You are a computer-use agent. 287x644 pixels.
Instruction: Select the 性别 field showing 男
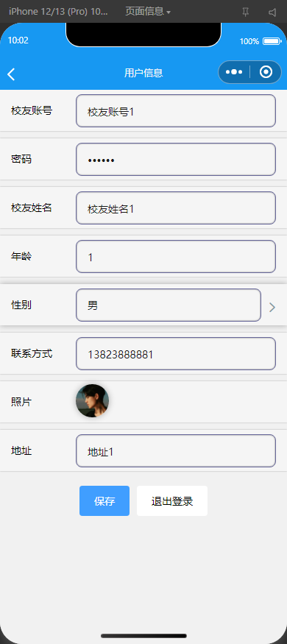pyautogui.click(x=169, y=305)
